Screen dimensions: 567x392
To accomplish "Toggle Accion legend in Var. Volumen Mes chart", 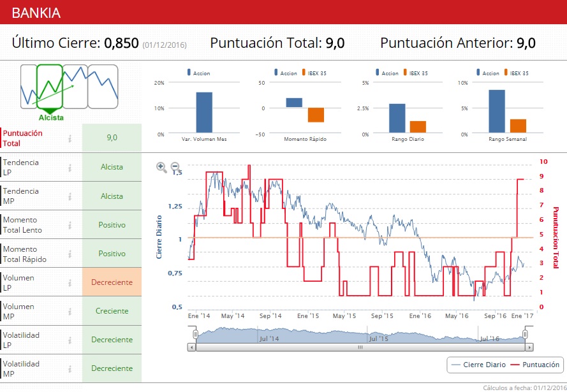I will click(x=198, y=73).
